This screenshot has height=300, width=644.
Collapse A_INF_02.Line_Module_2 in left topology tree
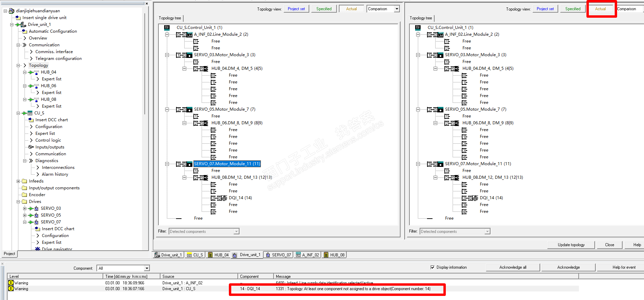(167, 34)
